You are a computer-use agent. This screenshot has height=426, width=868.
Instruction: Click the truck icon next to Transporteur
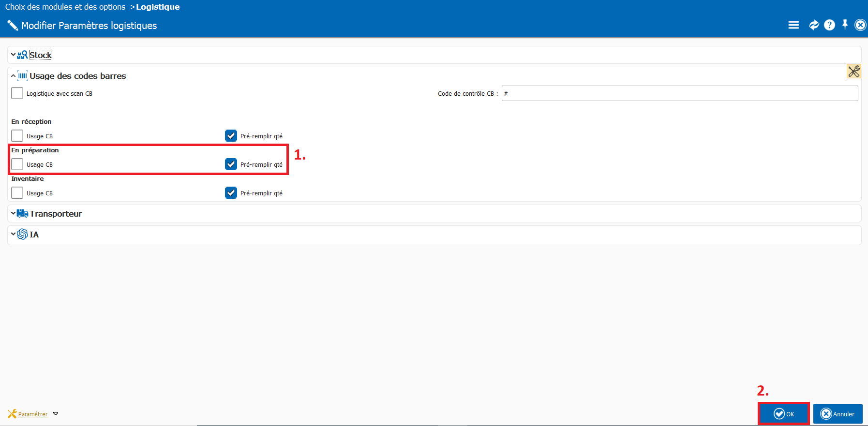point(22,214)
